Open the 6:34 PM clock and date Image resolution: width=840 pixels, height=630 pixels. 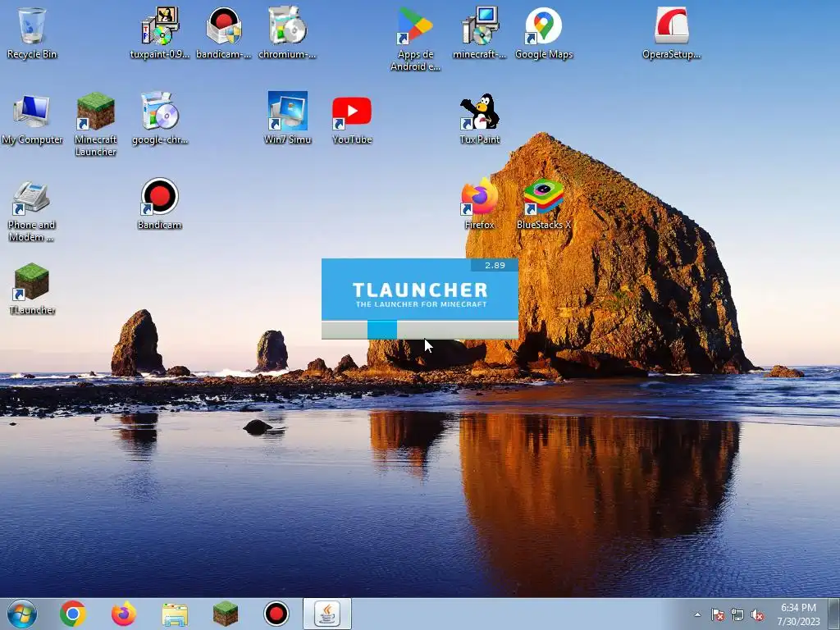coord(799,614)
